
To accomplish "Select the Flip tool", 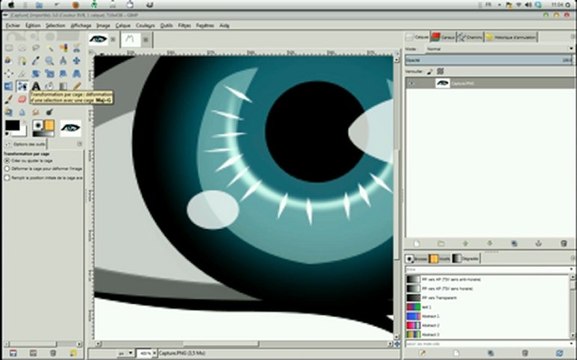I will click(8, 87).
